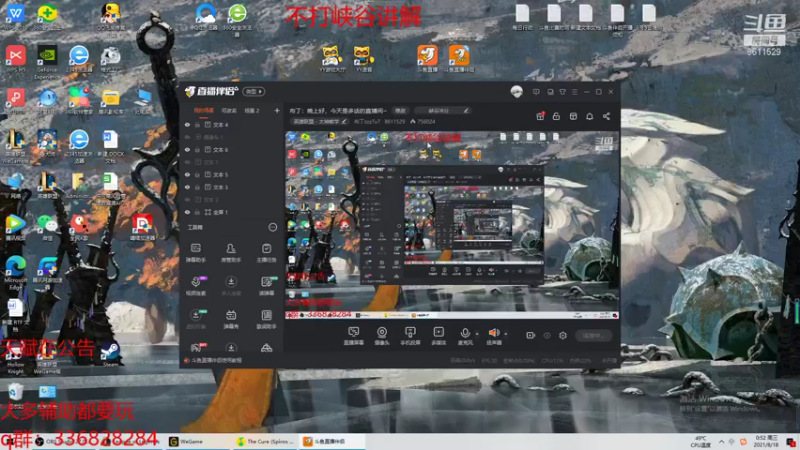Open the hamburger menu in title bar
The image size is (800, 450).
point(574,92)
